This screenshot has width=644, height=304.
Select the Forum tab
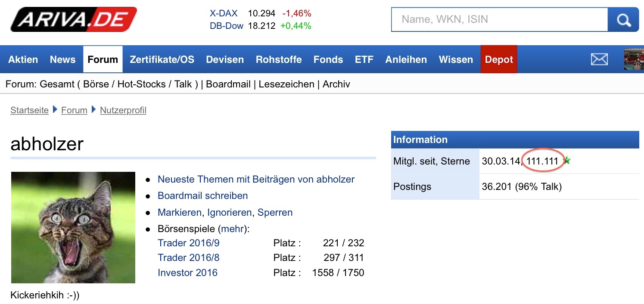coord(103,59)
